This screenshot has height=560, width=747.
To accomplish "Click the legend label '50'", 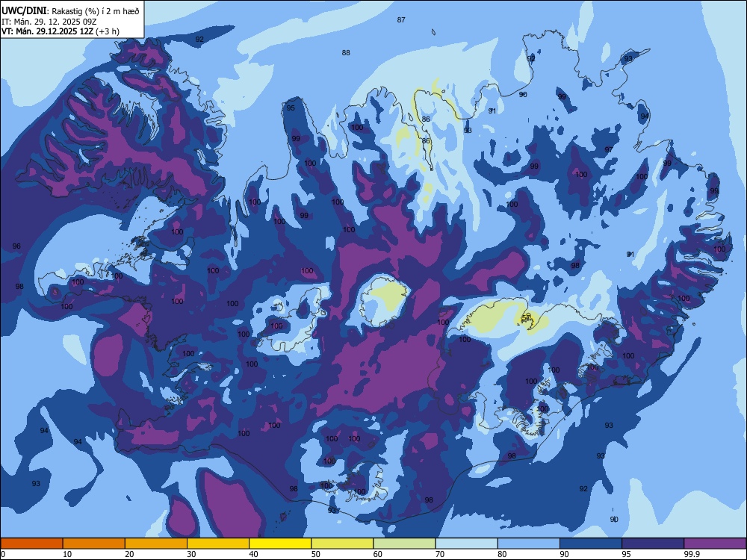I will click(x=316, y=554).
